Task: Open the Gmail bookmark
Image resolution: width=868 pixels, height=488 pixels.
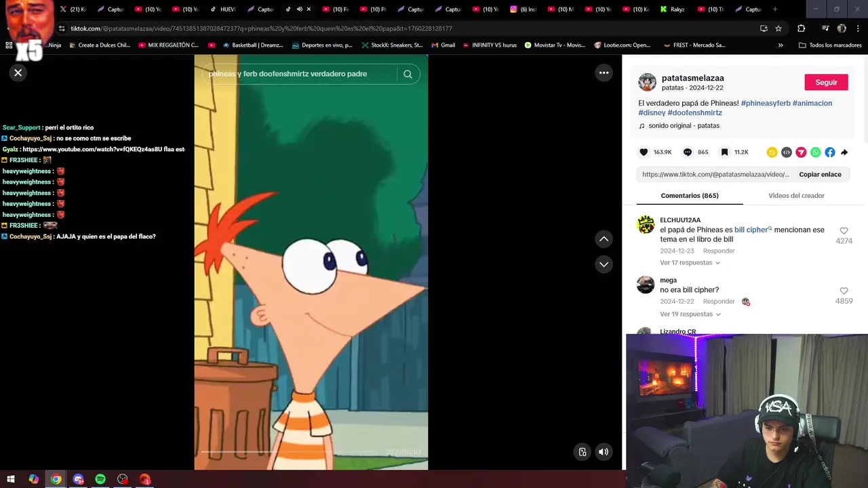Action: 443,45
